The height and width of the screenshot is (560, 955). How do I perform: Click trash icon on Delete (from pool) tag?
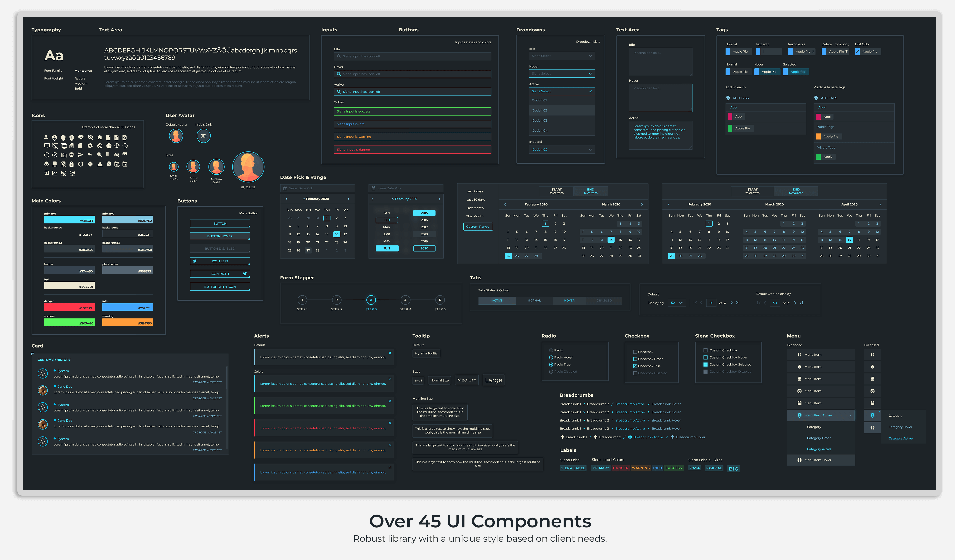(847, 52)
